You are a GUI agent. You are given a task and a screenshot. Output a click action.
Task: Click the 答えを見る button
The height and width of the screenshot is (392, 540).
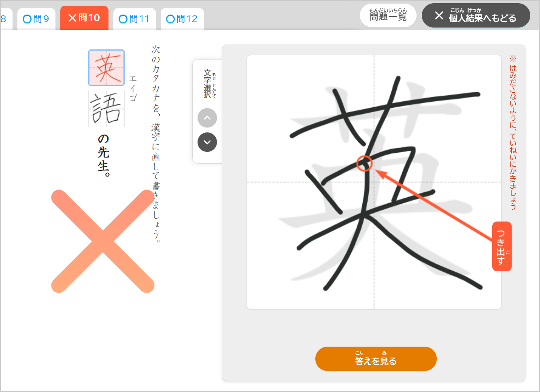[x=376, y=359]
